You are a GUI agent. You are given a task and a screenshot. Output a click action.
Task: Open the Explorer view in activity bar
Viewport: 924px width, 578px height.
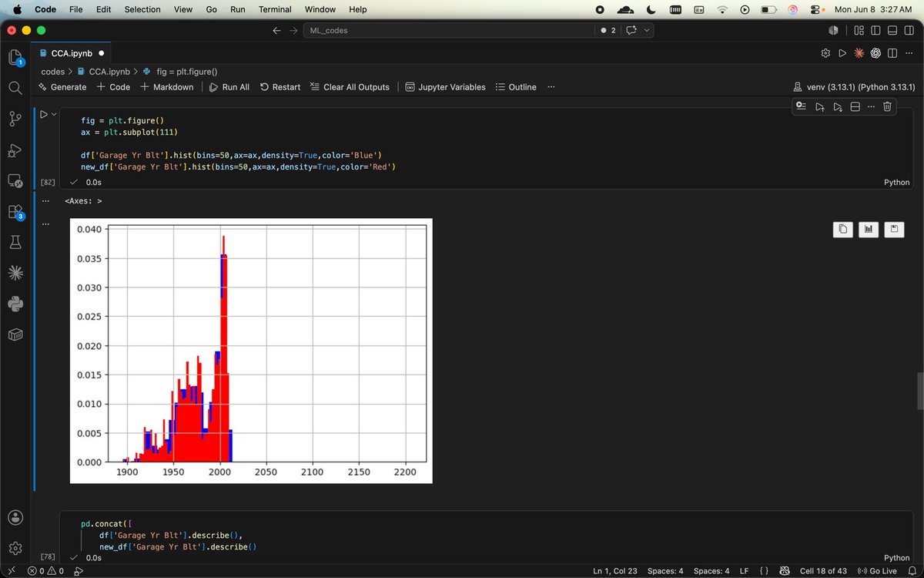point(15,58)
